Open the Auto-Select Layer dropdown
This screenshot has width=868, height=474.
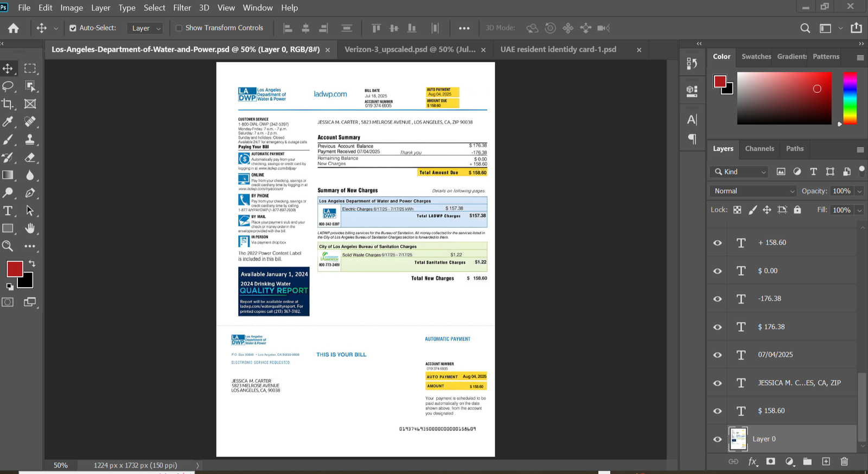[146, 28]
